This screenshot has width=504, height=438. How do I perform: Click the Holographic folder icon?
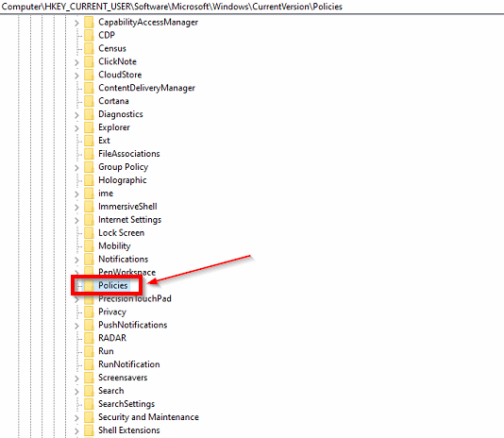coord(89,180)
